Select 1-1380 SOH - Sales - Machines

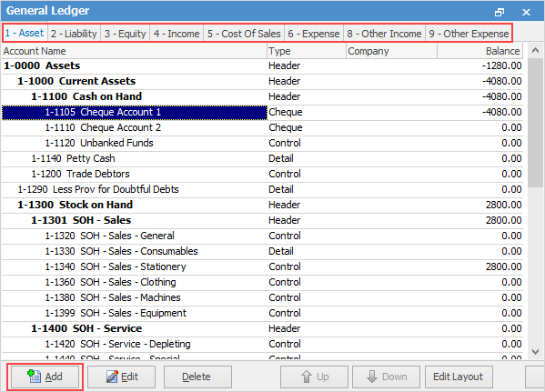point(262,297)
